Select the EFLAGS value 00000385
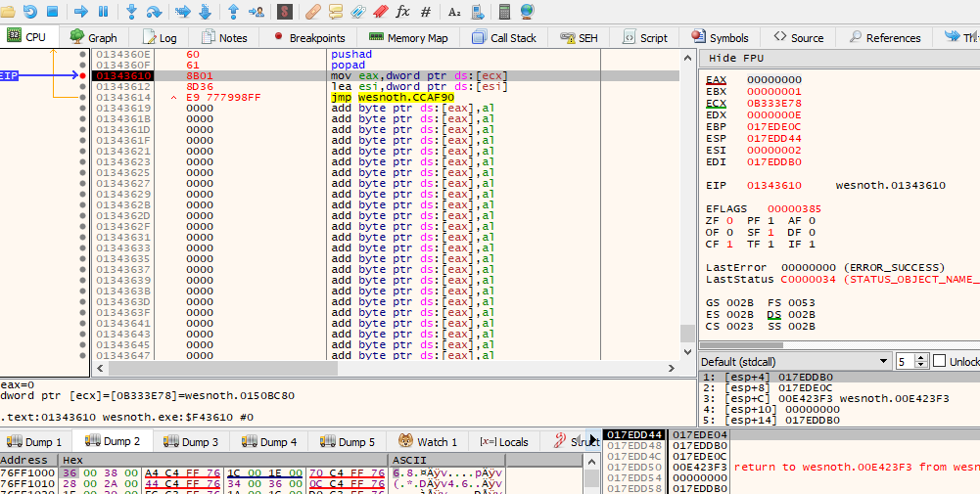The height and width of the screenshot is (494, 980). [x=794, y=208]
